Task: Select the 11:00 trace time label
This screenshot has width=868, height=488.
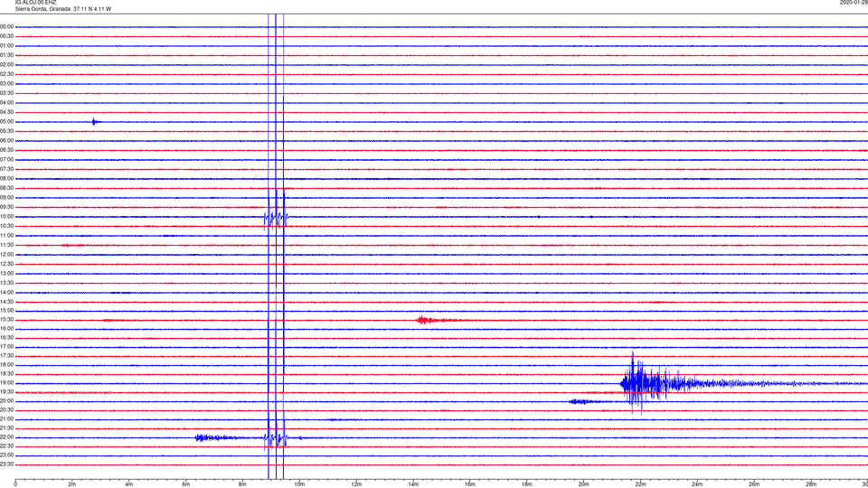Action: tap(6, 236)
